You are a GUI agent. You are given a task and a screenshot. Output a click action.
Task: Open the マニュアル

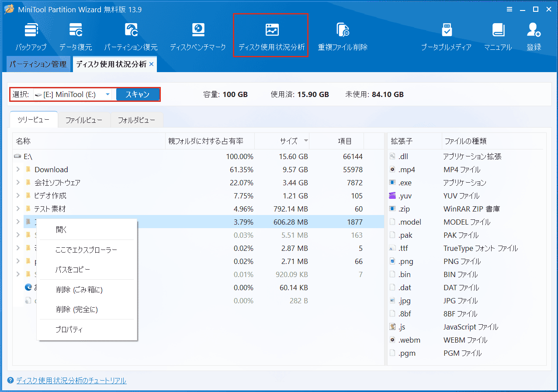point(498,37)
